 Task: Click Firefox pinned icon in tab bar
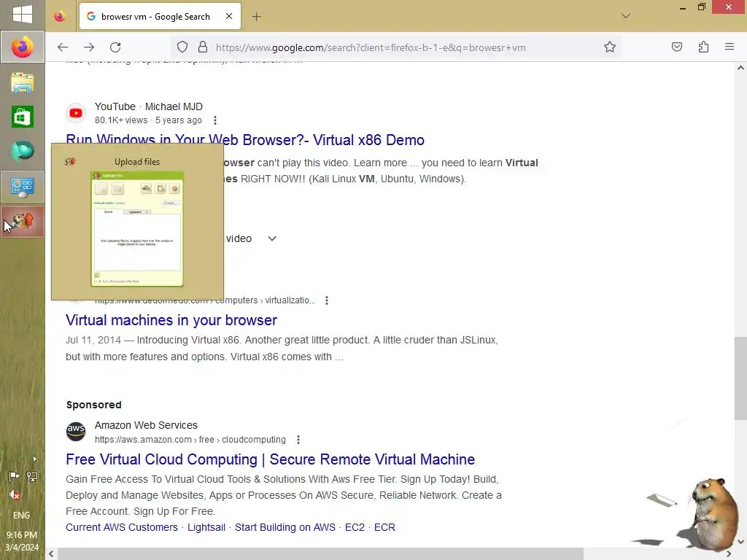60,17
